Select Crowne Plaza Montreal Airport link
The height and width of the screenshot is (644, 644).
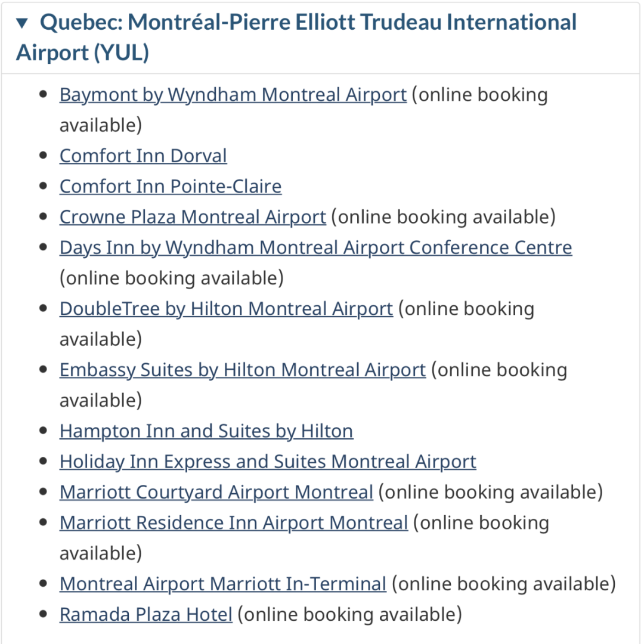point(193,217)
